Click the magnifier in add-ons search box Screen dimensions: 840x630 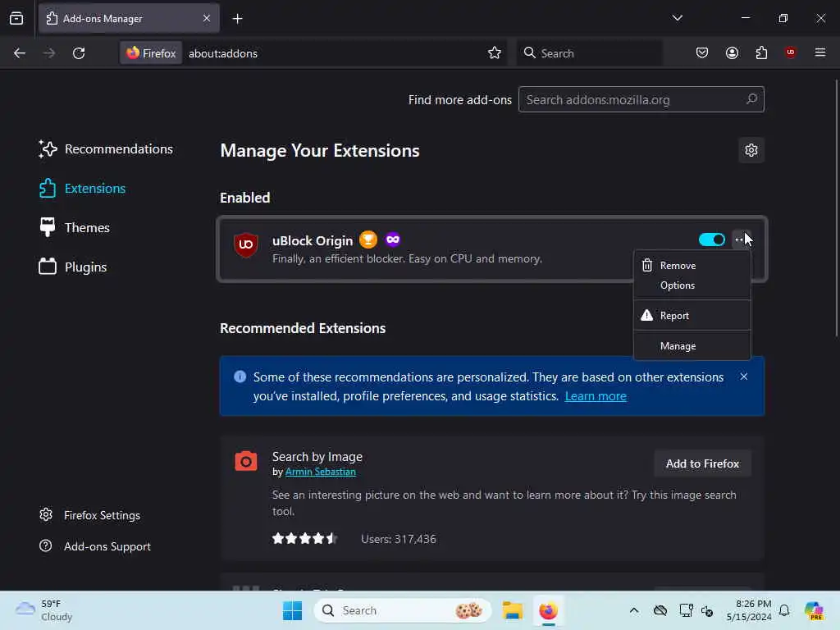click(751, 99)
